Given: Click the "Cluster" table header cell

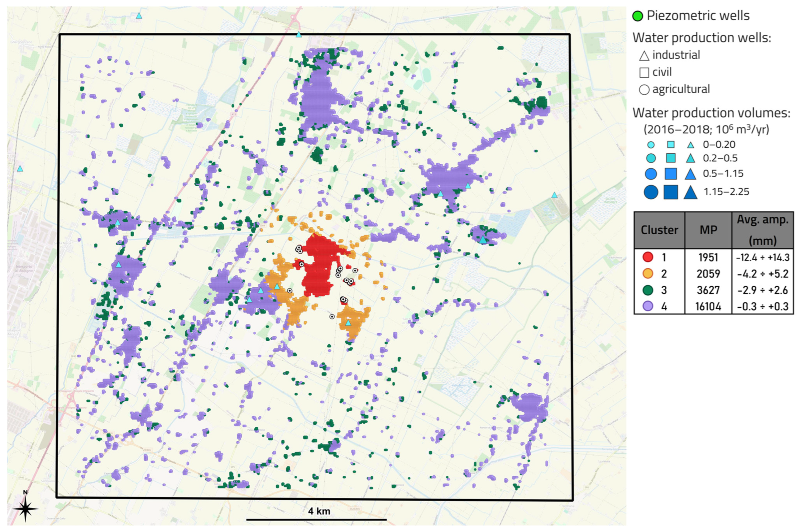Looking at the screenshot, I should [659, 230].
